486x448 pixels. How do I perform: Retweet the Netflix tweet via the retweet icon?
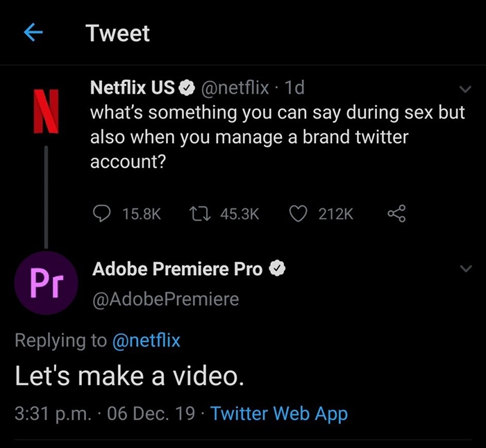[x=200, y=214]
